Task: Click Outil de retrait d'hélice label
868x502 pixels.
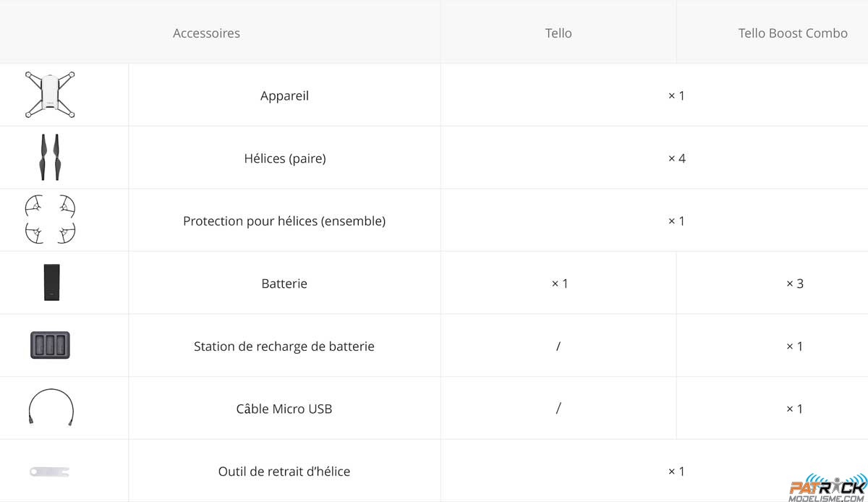Action: pos(284,472)
